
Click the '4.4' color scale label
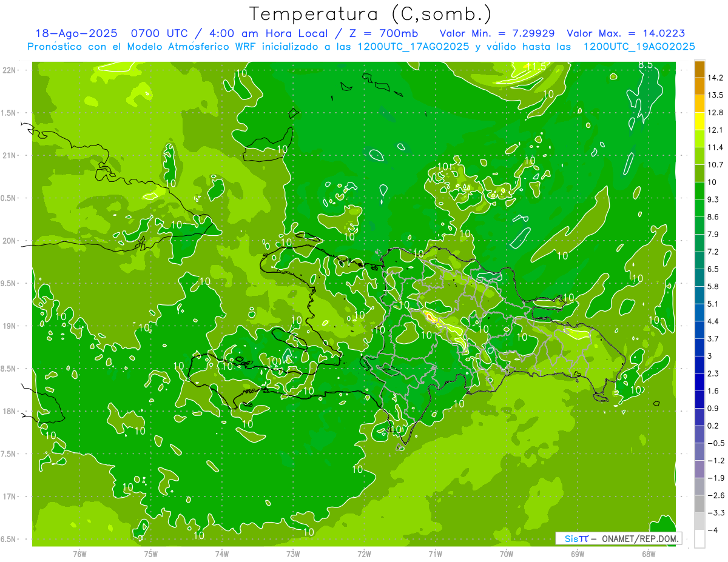pos(713,321)
